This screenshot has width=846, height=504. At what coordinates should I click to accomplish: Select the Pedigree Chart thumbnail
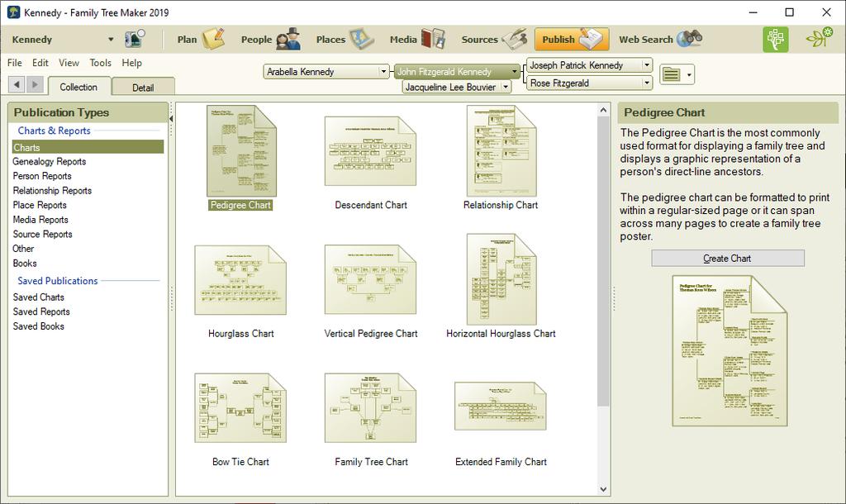tap(241, 151)
